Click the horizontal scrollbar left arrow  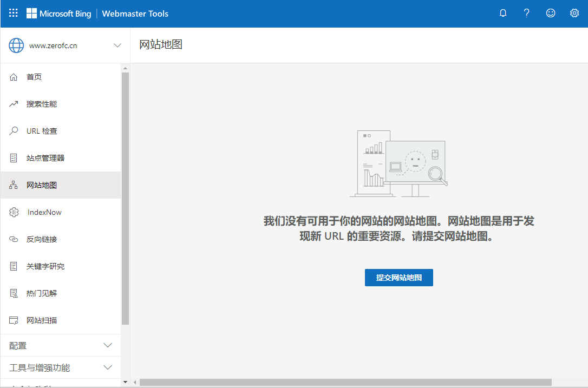point(135,383)
